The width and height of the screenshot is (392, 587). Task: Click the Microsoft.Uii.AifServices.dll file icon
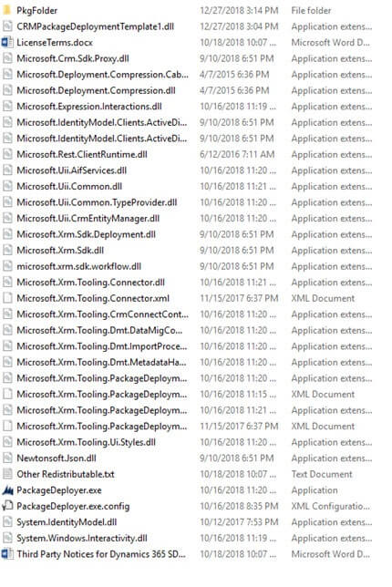coord(7,170)
